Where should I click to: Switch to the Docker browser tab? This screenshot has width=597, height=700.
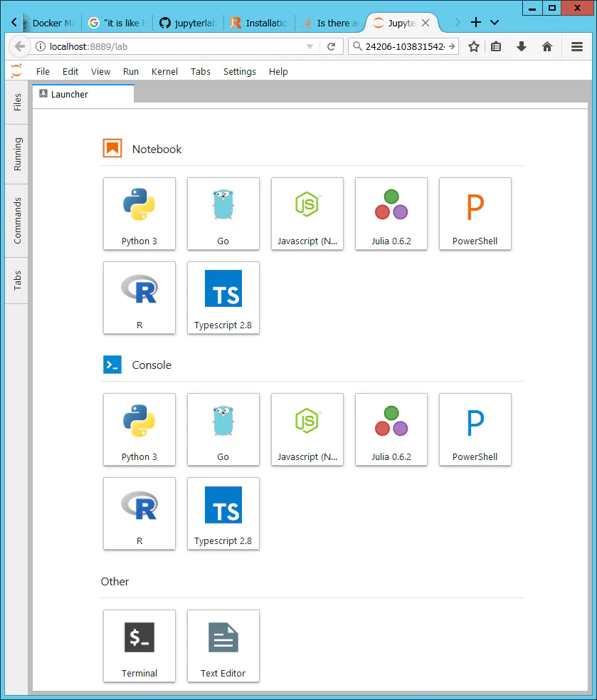point(51,23)
